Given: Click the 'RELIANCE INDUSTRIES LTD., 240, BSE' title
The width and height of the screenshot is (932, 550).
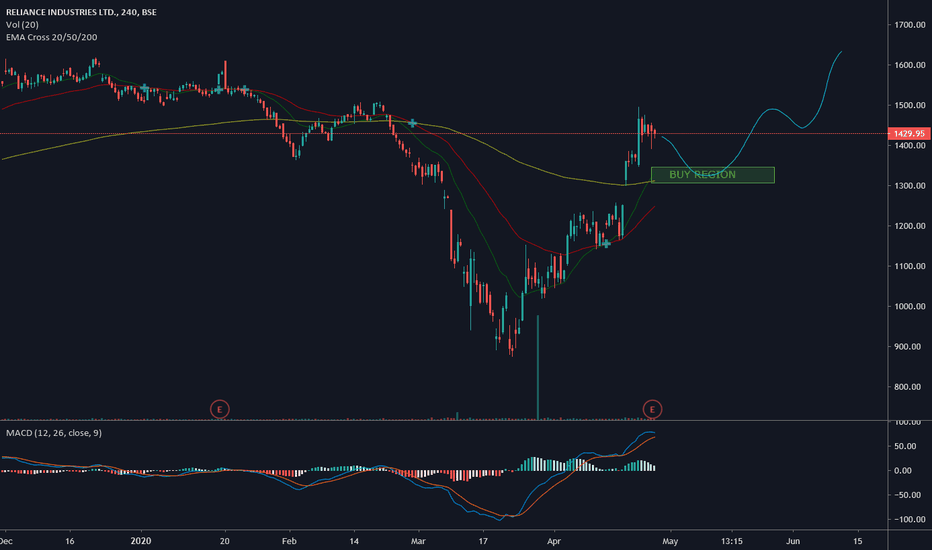Looking at the screenshot, I should 81,12.
